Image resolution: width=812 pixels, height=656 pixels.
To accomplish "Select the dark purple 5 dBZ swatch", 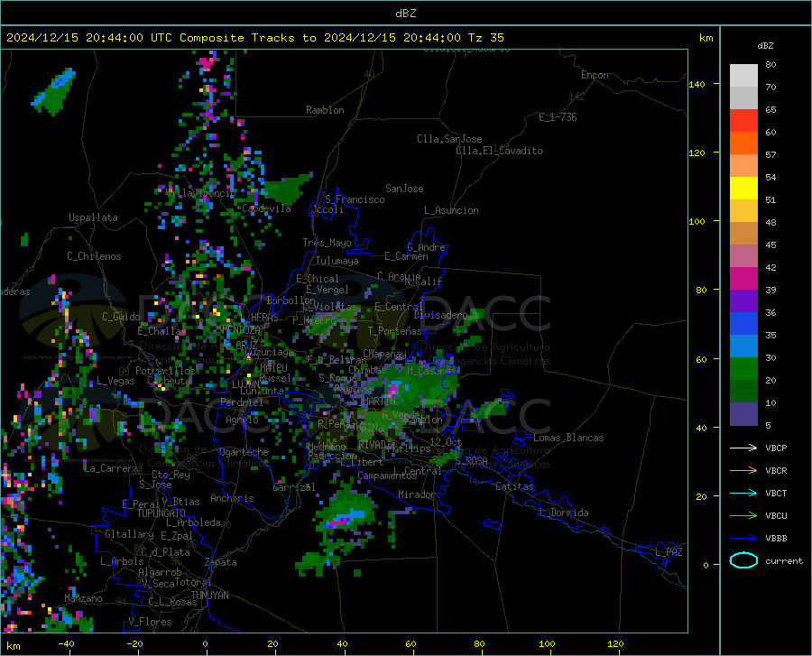I will pos(743,414).
